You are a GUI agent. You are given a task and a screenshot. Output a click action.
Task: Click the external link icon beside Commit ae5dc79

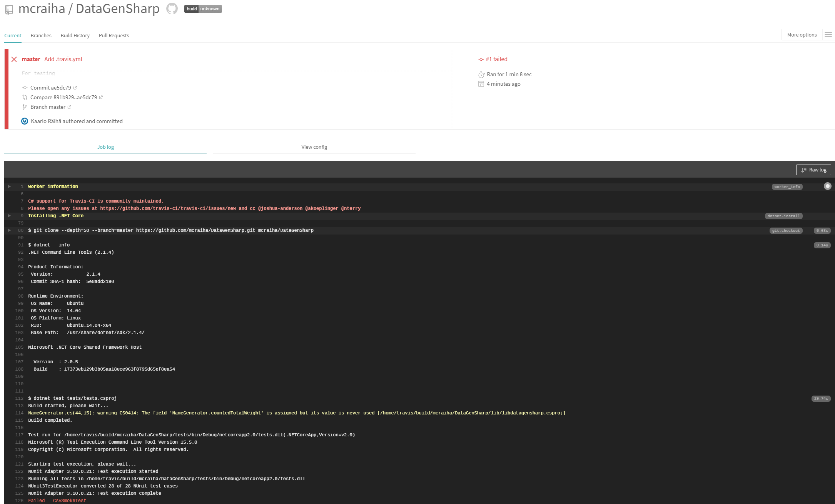pos(75,88)
